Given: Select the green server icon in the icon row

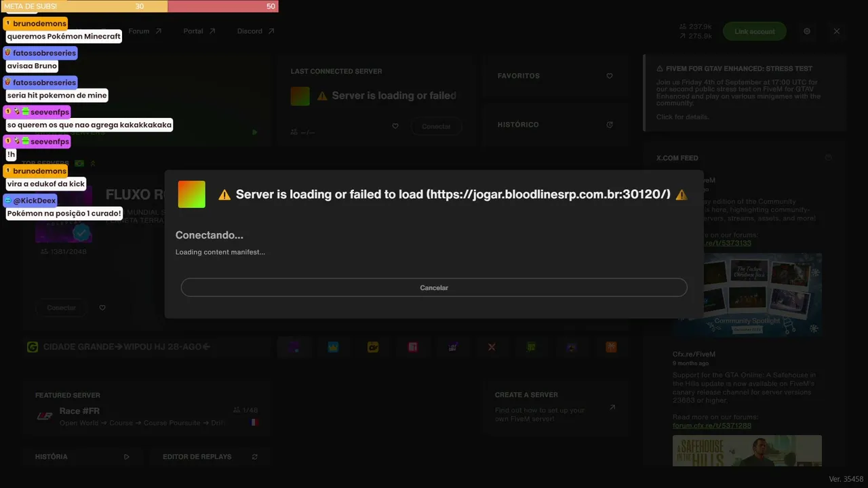Looking at the screenshot, I should tap(532, 347).
